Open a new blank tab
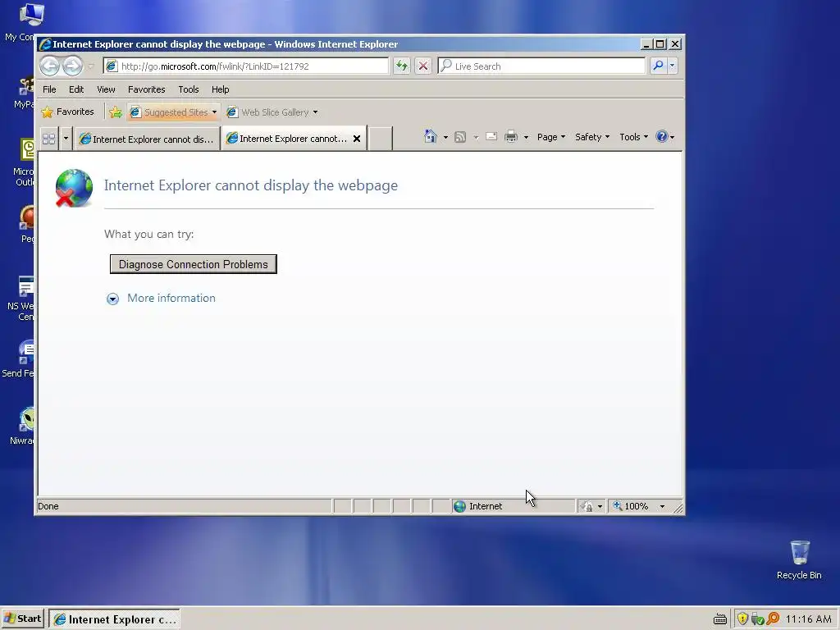Image resolution: width=840 pixels, height=630 pixels. 381,139
